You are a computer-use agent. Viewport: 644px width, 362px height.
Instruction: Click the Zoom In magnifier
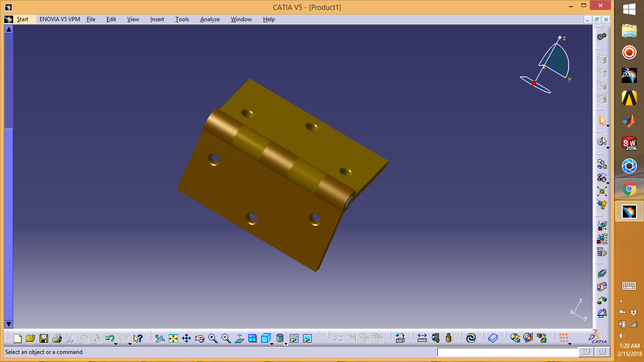click(x=213, y=338)
